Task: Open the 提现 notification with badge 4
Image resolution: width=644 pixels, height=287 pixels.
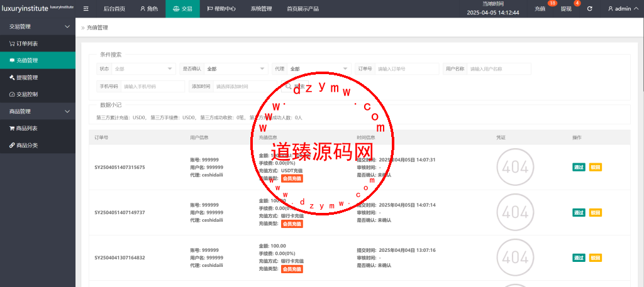Action: [x=566, y=9]
